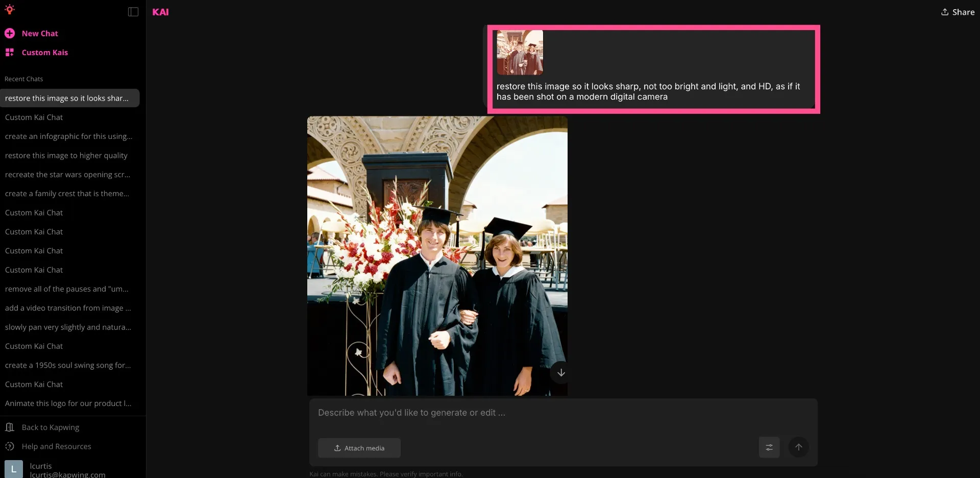The height and width of the screenshot is (478, 980).
Task: Open the 'restore this image so it looks sharp' chat
Action: tap(67, 98)
